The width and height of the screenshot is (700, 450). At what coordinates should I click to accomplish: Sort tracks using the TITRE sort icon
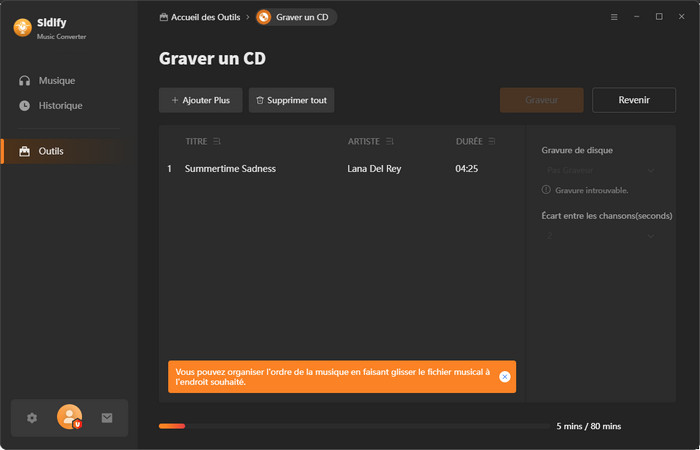click(x=217, y=141)
